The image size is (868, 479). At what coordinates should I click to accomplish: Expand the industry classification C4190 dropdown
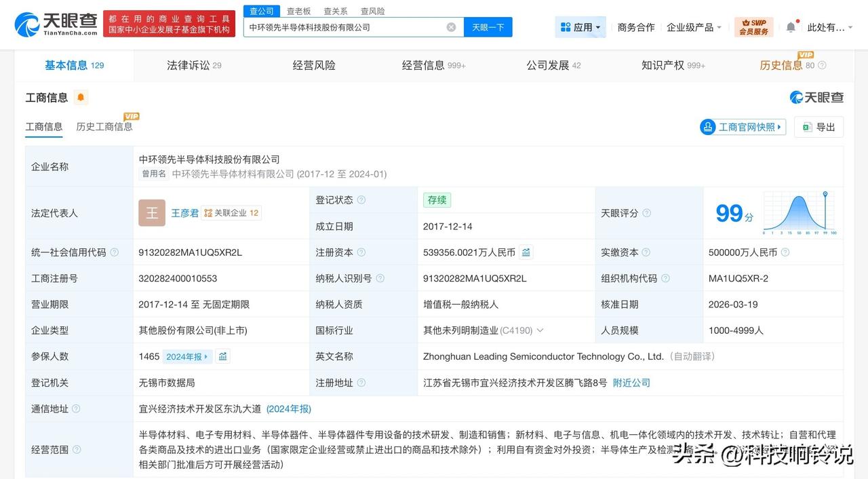539,330
